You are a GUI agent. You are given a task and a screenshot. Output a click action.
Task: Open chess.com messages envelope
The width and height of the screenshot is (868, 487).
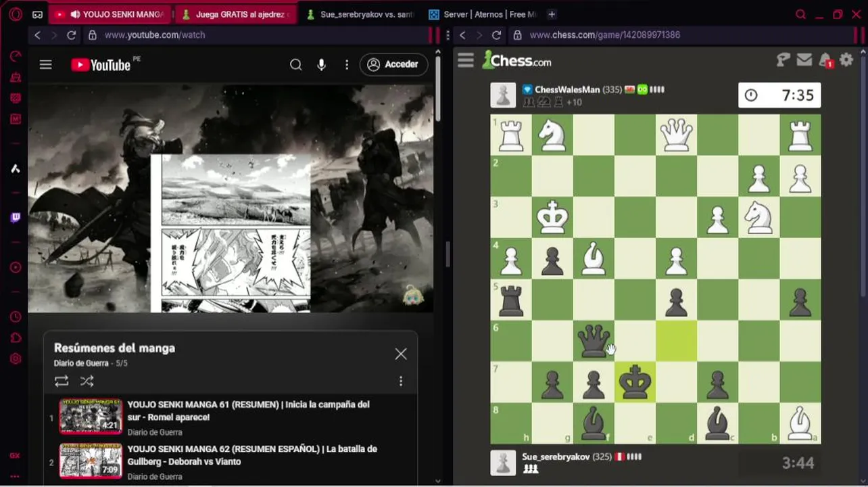pyautogui.click(x=804, y=60)
